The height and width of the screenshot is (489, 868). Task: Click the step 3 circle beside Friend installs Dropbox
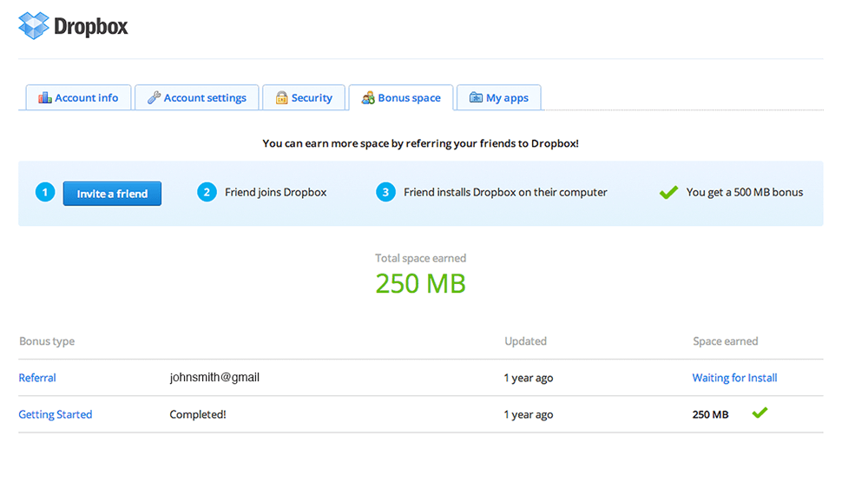coord(385,193)
